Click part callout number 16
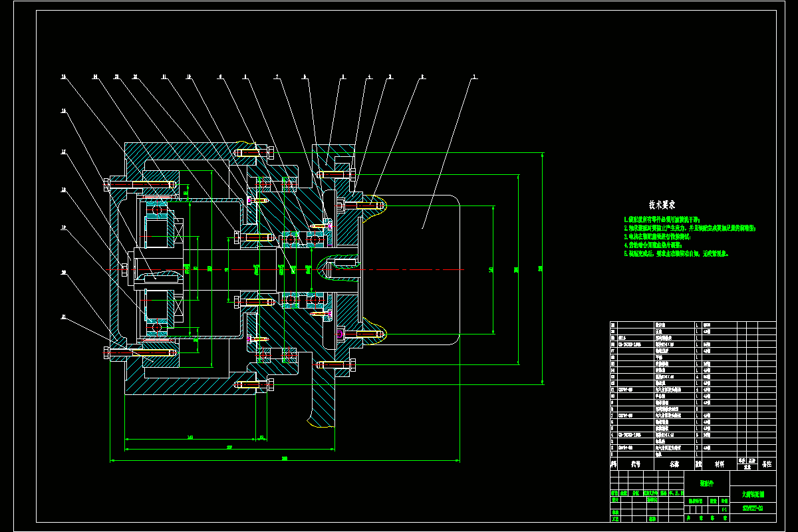Viewport: 798px width, 532px height. pyautogui.click(x=64, y=111)
